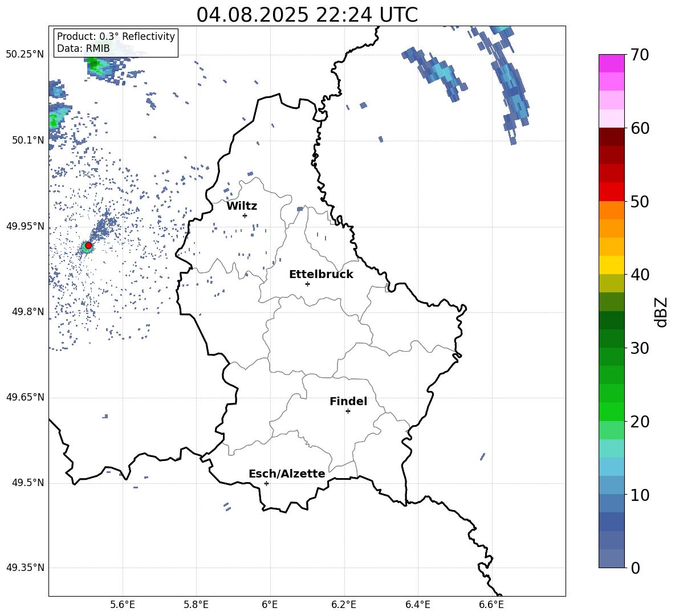Click the Product: 0.3° Reflectivity text

116,36
